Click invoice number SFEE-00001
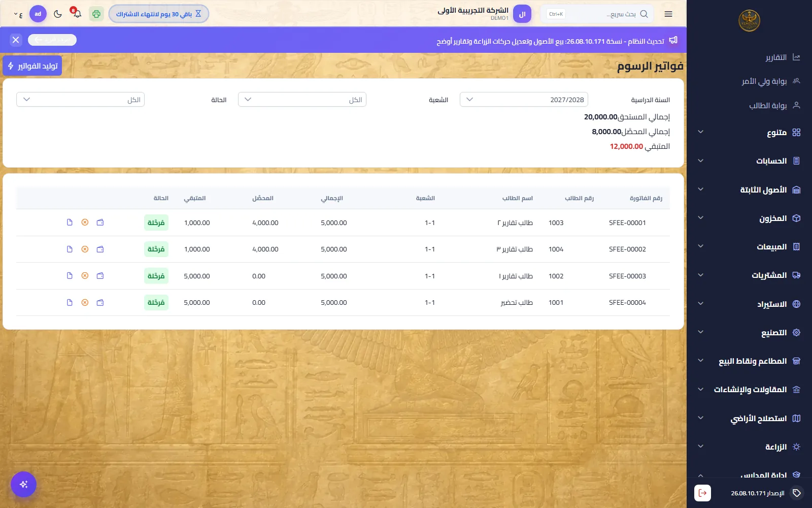This screenshot has width=812, height=508. 627,223
